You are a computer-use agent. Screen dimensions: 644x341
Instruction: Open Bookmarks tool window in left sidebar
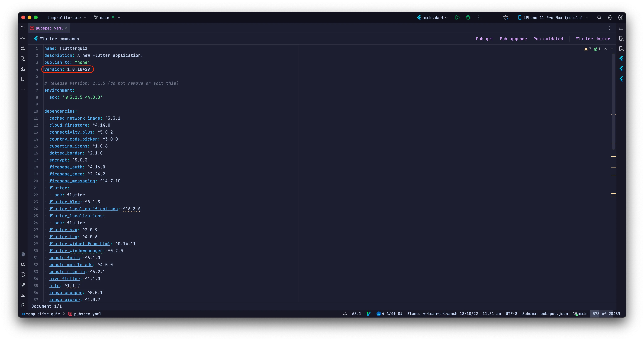[x=23, y=79]
